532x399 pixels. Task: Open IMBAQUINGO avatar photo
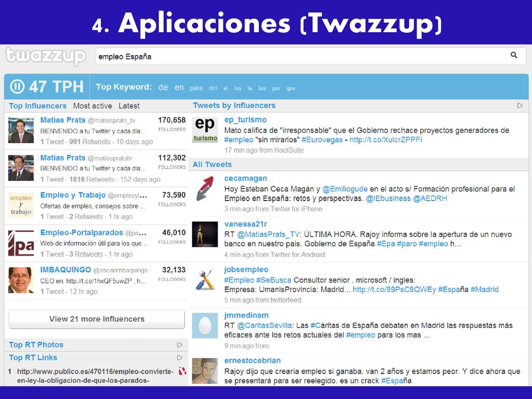pos(21,280)
